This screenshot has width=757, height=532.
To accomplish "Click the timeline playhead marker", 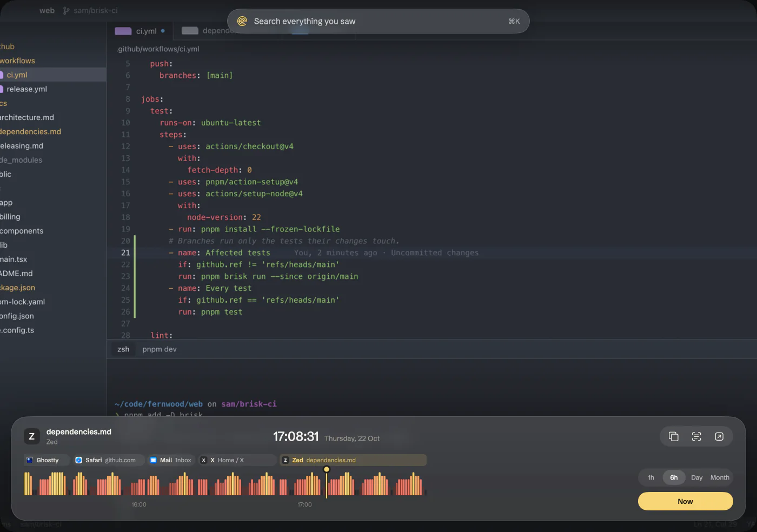I will point(327,469).
